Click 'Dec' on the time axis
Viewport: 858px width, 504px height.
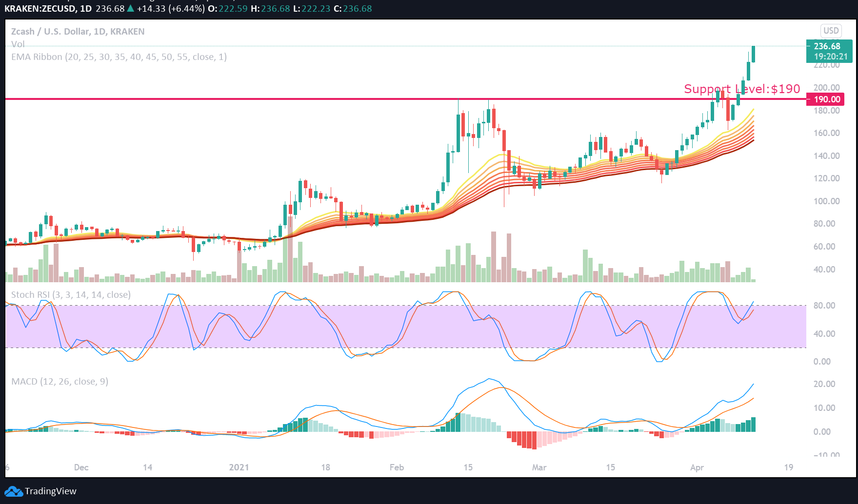(81, 467)
